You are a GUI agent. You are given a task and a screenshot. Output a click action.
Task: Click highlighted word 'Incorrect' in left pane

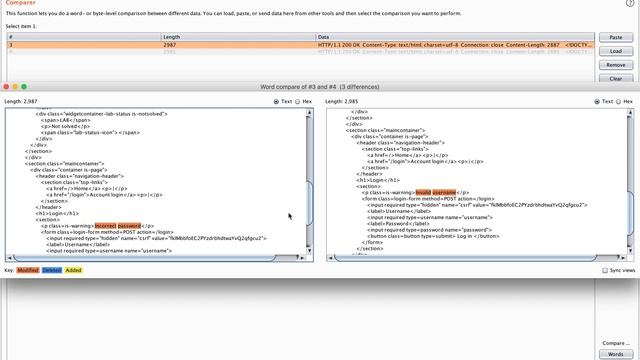pos(105,226)
